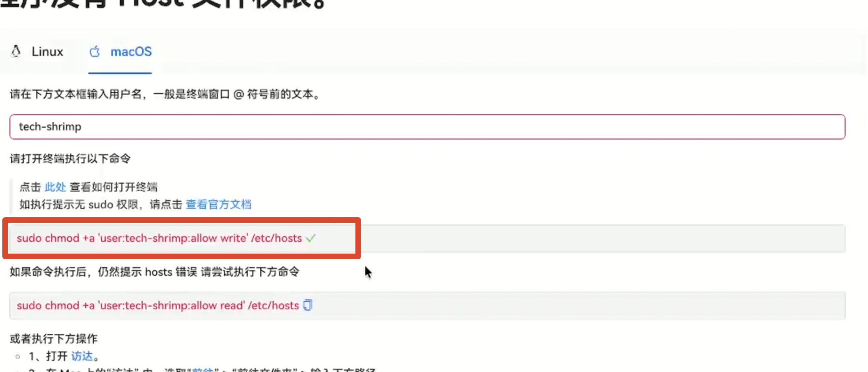Click the page heading about Host 文件权限
868x372 pixels.
click(x=163, y=5)
